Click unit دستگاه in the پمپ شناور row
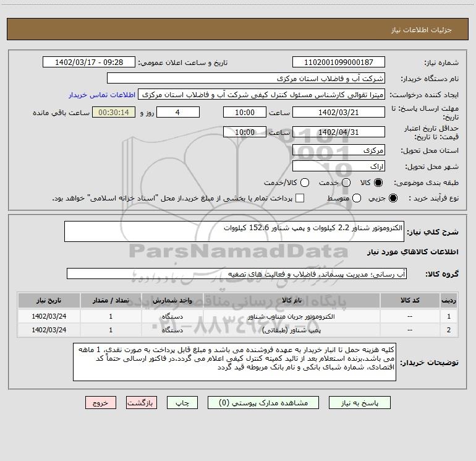 pos(172,330)
